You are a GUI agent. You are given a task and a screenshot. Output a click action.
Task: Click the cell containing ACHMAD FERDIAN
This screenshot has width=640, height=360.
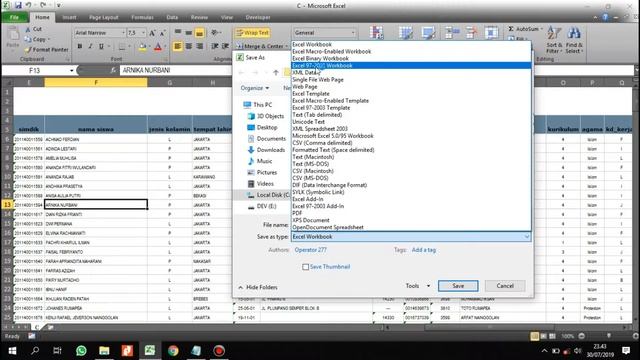96,139
